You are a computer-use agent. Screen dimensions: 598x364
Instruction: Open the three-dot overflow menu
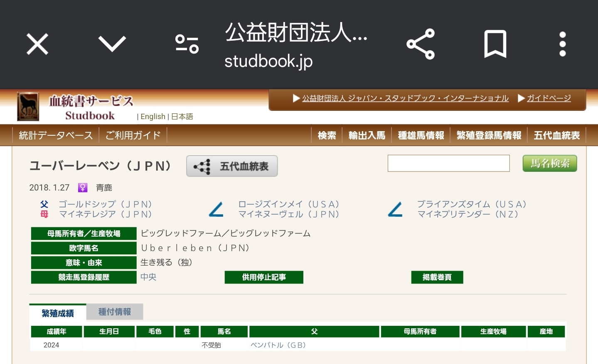(x=563, y=44)
